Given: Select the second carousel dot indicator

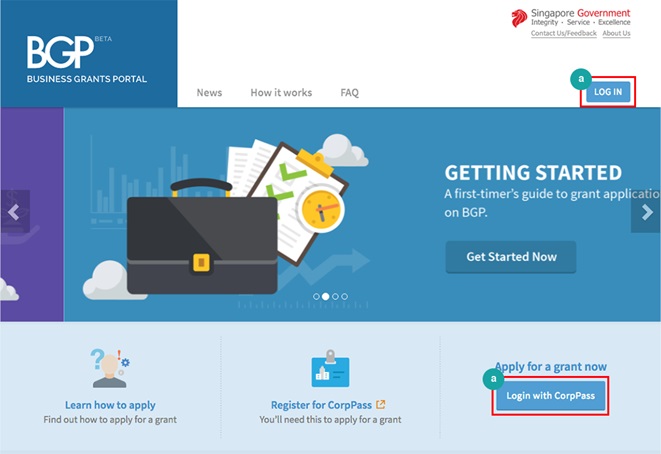Looking at the screenshot, I should point(325,296).
